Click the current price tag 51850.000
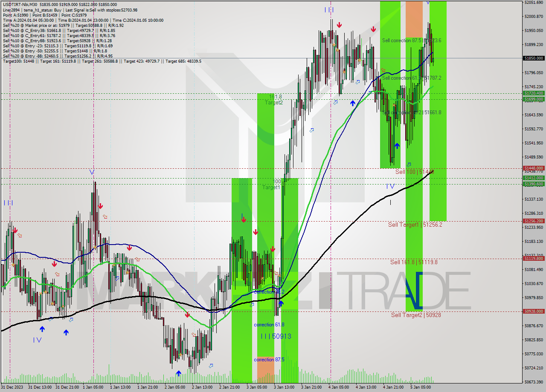This screenshot has width=546, height=392. (x=534, y=58)
